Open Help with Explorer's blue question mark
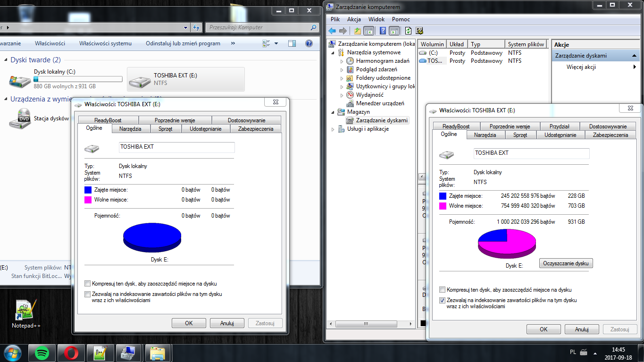 [309, 43]
